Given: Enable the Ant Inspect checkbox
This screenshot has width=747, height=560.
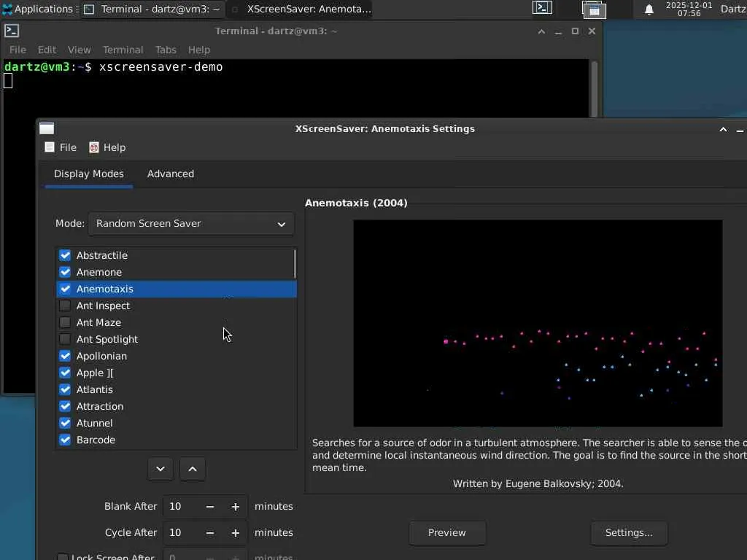Looking at the screenshot, I should [x=65, y=306].
